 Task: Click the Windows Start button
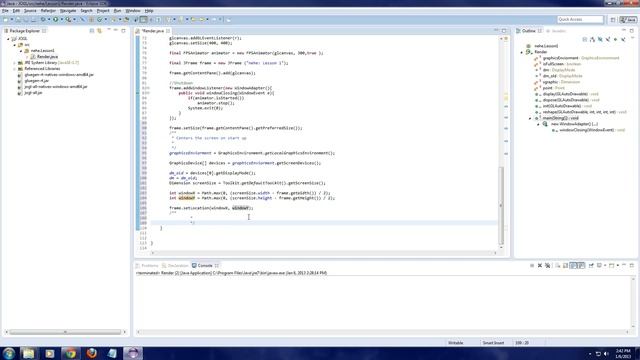(x=9, y=353)
